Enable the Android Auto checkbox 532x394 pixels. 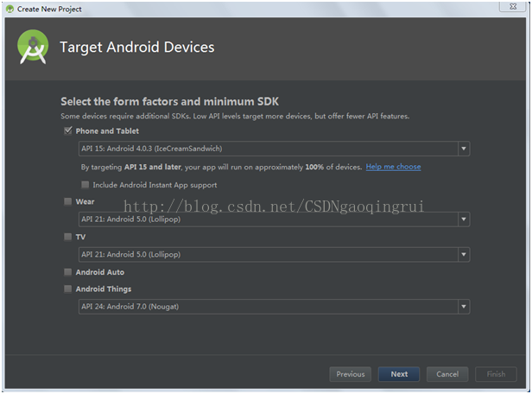(68, 272)
